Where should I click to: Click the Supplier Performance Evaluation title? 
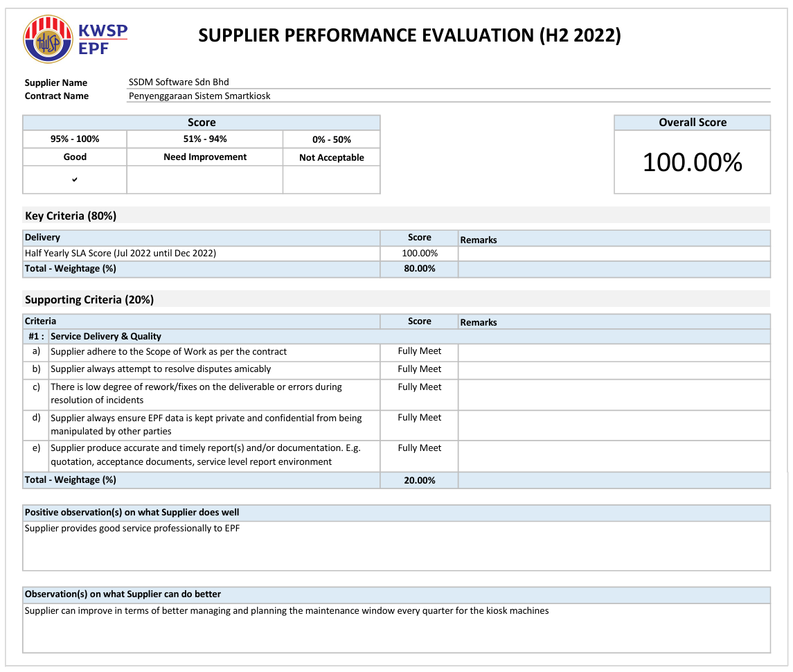[x=409, y=35]
